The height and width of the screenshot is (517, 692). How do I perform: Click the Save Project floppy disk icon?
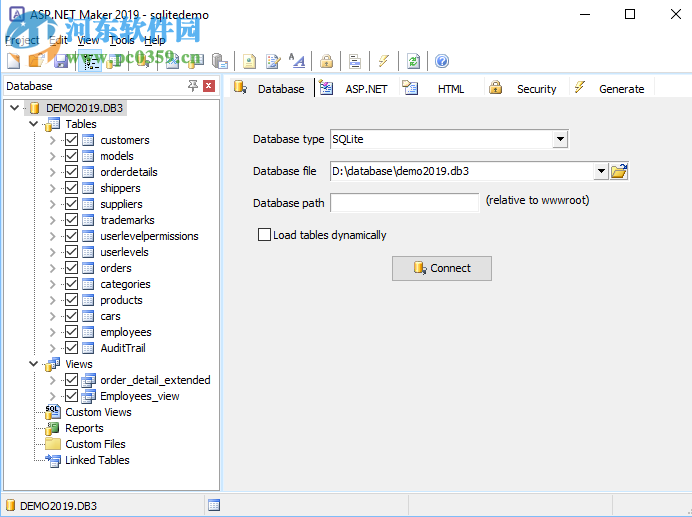[61, 61]
